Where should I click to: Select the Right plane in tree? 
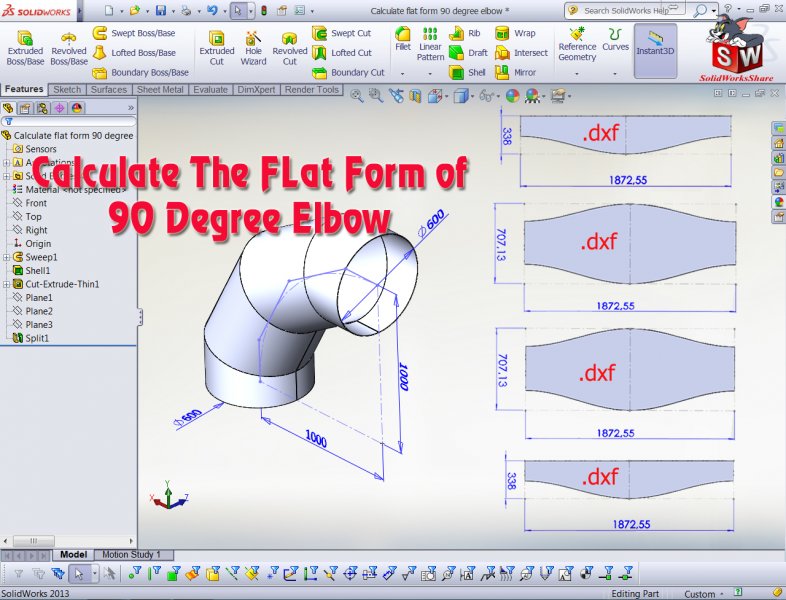[30, 230]
